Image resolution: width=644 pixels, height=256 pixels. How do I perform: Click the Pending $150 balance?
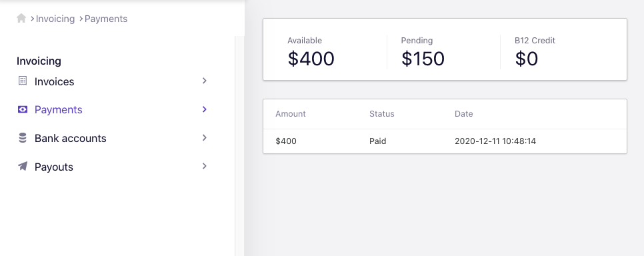[x=423, y=52]
